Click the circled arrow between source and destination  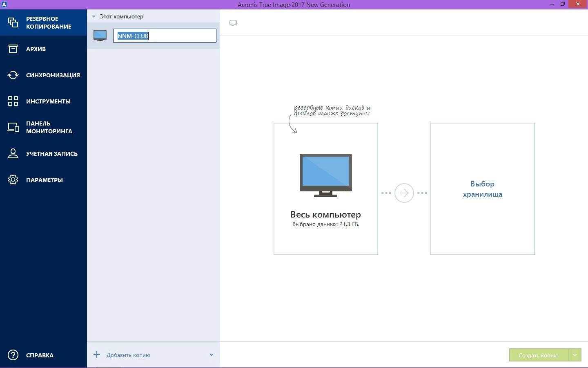point(404,193)
